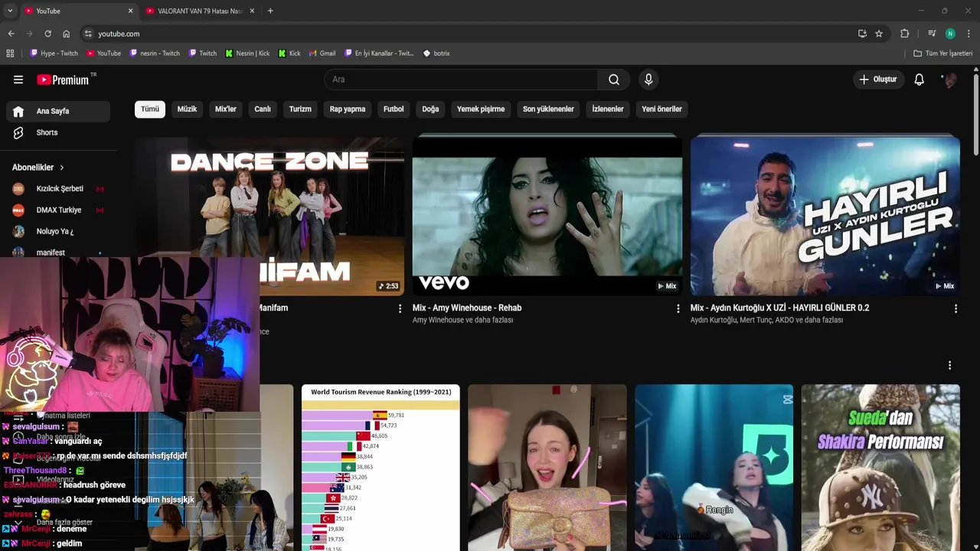Click the Oluştur create button
This screenshot has width=980, height=551.
878,80
